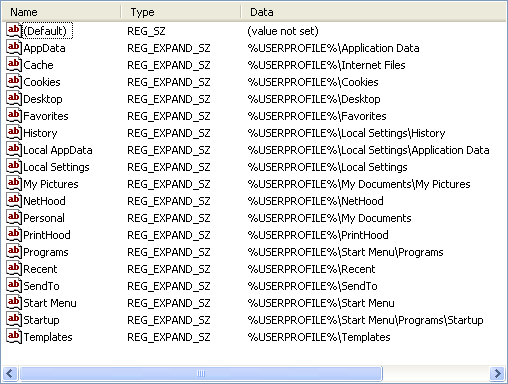This screenshot has width=508, height=384.
Task: Click the horizontal scrollbar left arrow
Action: pos(10,373)
